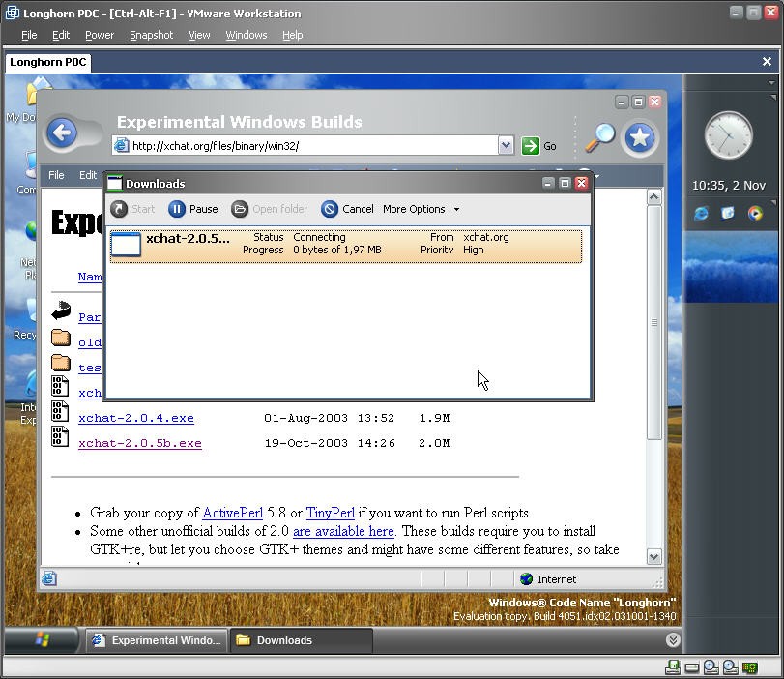
Task: Open the VMware Snapshot menu
Action: (151, 35)
